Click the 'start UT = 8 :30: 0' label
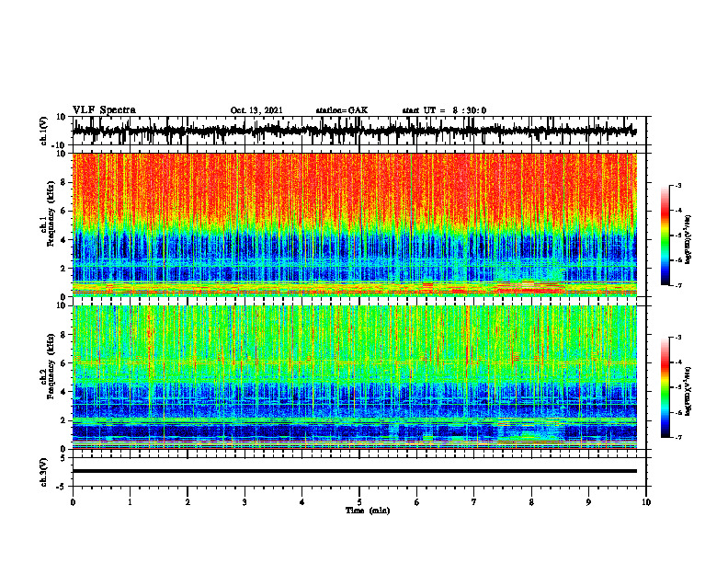This screenshot has width=728, height=563. point(444,110)
